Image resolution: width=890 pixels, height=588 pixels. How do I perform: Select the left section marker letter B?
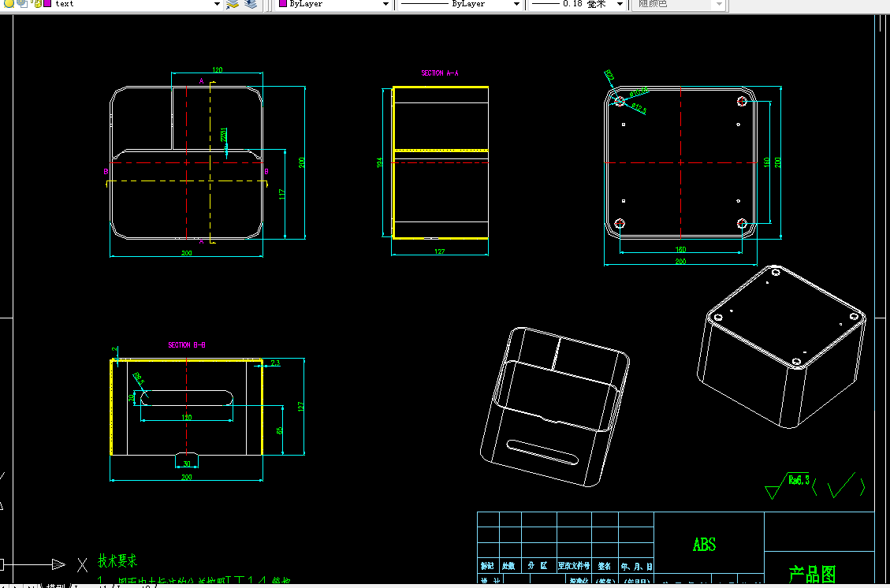pos(106,171)
